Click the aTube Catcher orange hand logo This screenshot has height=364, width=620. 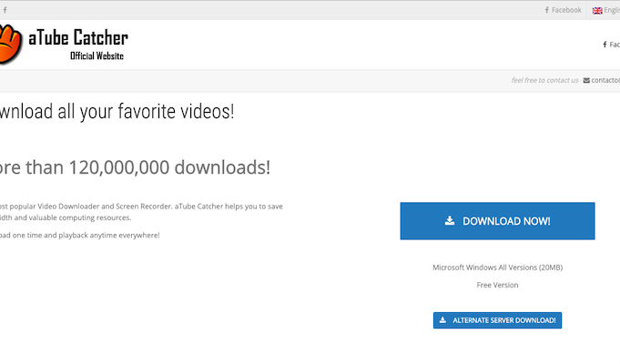tap(10, 44)
